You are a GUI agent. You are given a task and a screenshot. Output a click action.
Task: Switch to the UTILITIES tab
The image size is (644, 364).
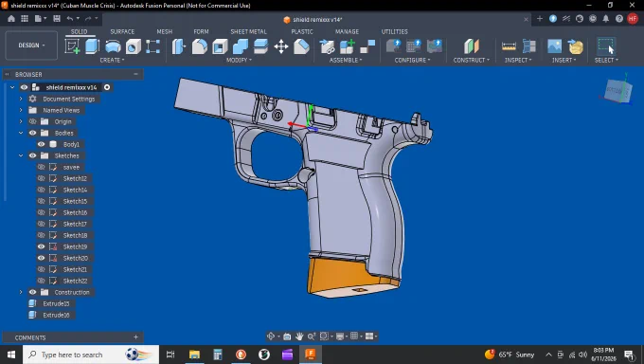tap(394, 31)
